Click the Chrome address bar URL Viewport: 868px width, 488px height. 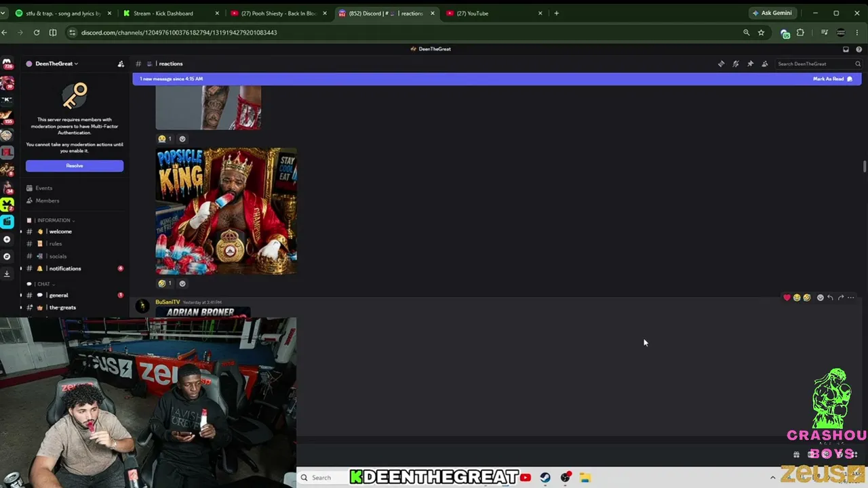[x=179, y=33]
